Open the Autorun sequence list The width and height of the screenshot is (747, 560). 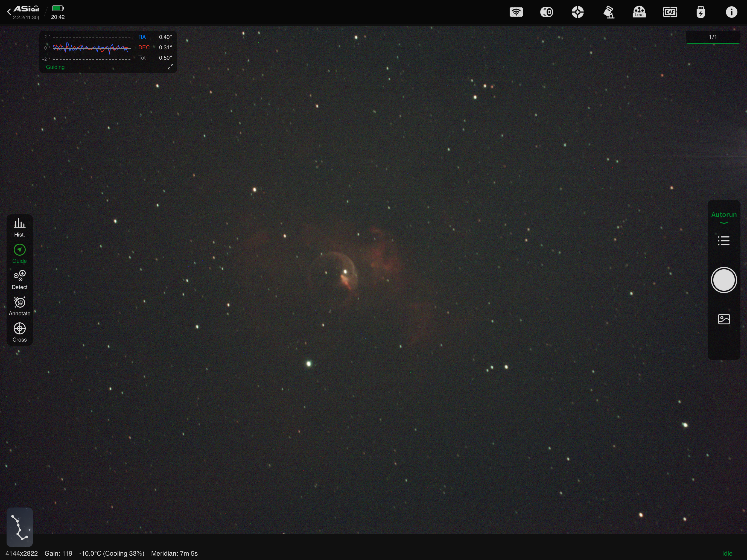(x=723, y=241)
